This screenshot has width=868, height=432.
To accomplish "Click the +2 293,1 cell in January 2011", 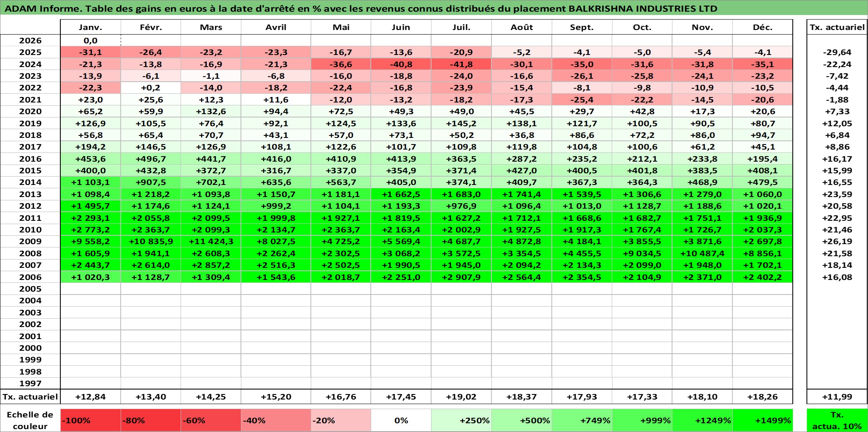I will (x=91, y=218).
